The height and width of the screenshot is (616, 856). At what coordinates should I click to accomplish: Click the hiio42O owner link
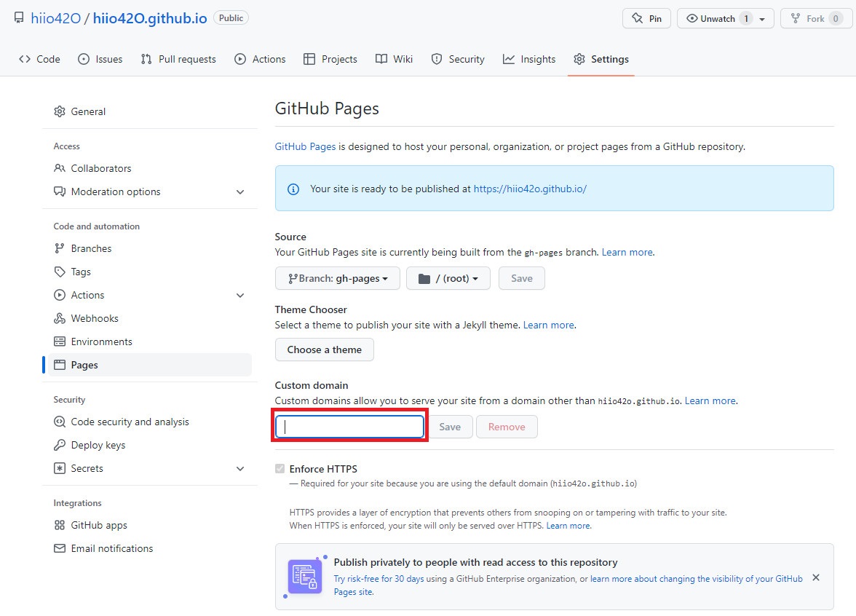click(55, 19)
